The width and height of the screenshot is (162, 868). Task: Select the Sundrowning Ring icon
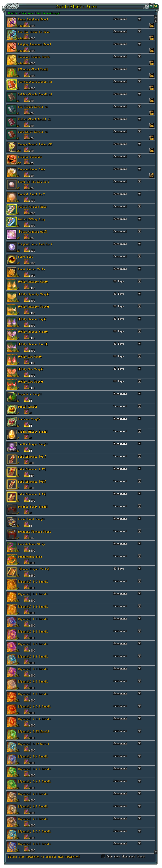12,559
